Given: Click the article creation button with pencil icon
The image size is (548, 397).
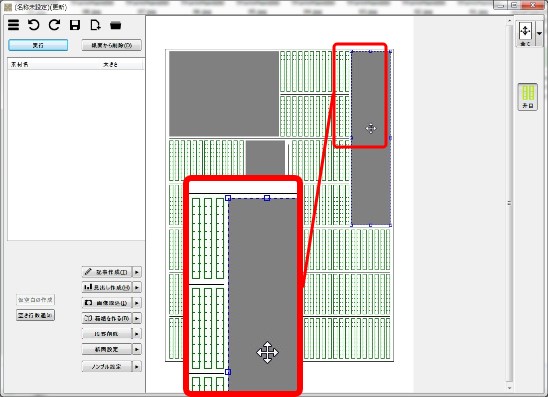Looking at the screenshot, I should click(107, 272).
